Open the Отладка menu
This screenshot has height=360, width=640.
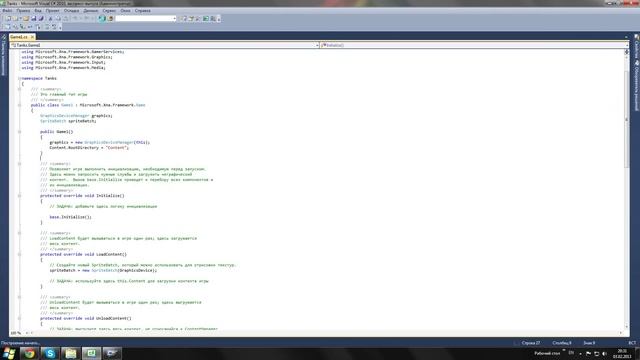pyautogui.click(x=71, y=11)
